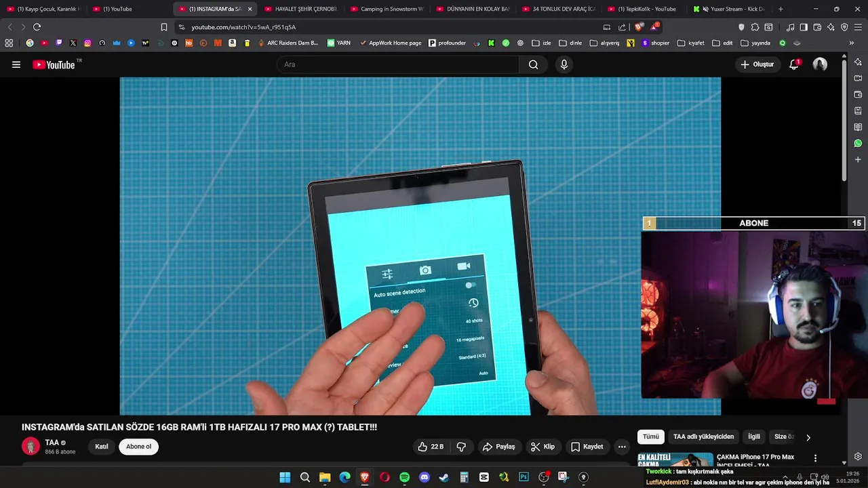Image resolution: width=868 pixels, height=488 pixels.
Task: Switch to DÜNYANIN EN KOLAY tab
Action: tap(473, 9)
